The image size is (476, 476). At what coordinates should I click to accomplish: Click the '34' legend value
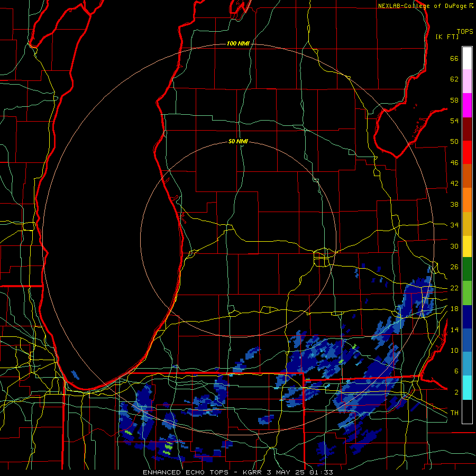[x=454, y=225]
